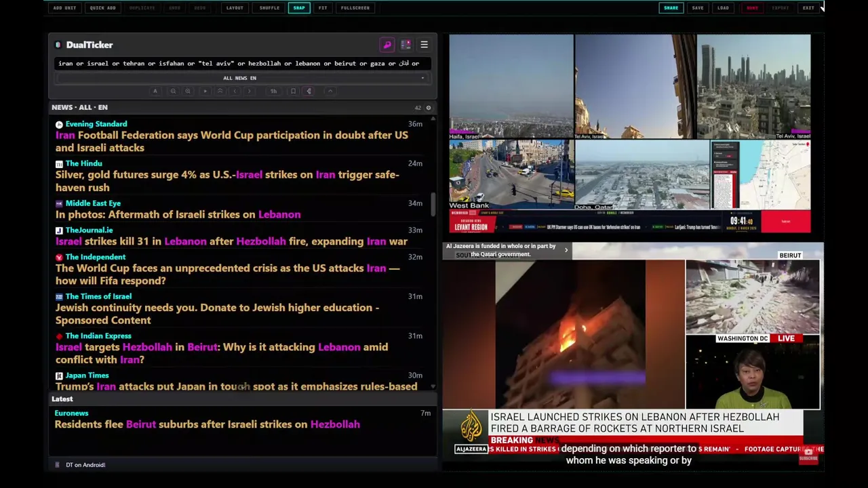868x488 pixels.
Task: Click the bookmark icon in ticker toolbar
Action: 293,91
